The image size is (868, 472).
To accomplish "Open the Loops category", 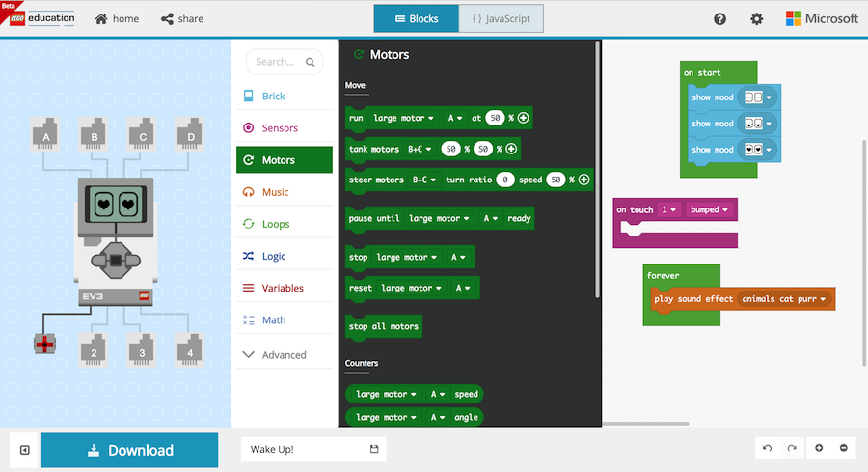I will (285, 224).
